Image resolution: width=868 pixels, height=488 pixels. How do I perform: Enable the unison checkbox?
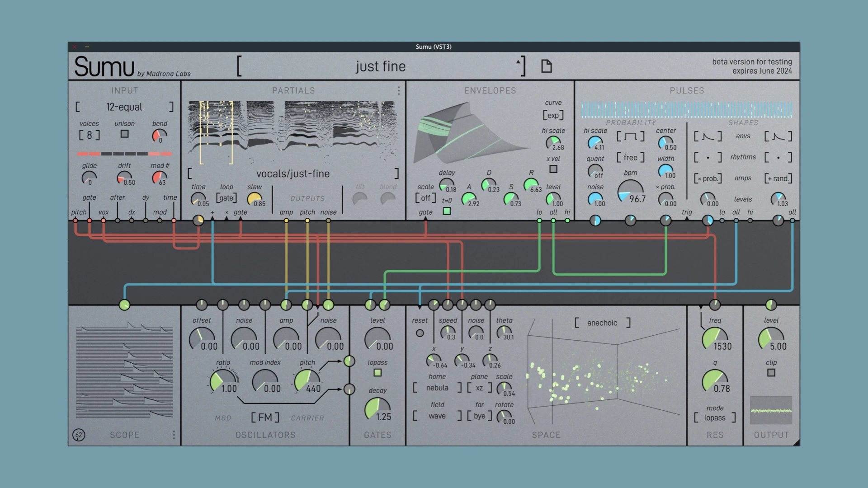coord(124,134)
